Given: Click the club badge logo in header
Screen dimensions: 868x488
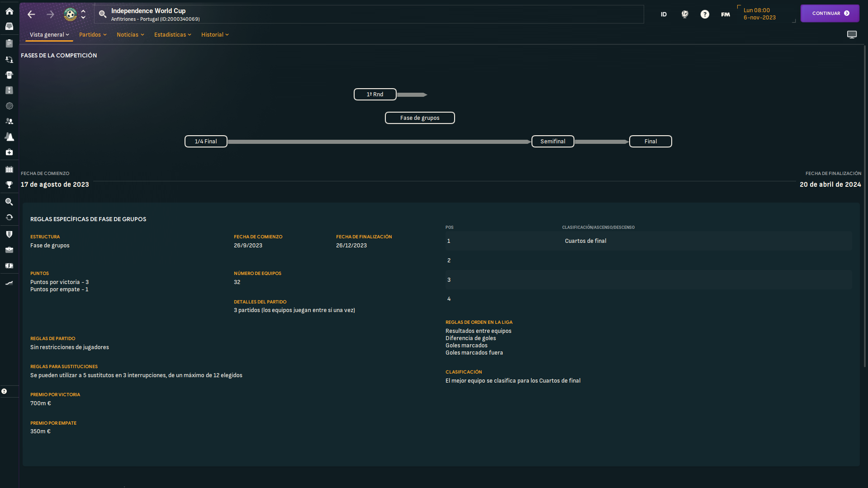Looking at the screenshot, I should [x=70, y=14].
